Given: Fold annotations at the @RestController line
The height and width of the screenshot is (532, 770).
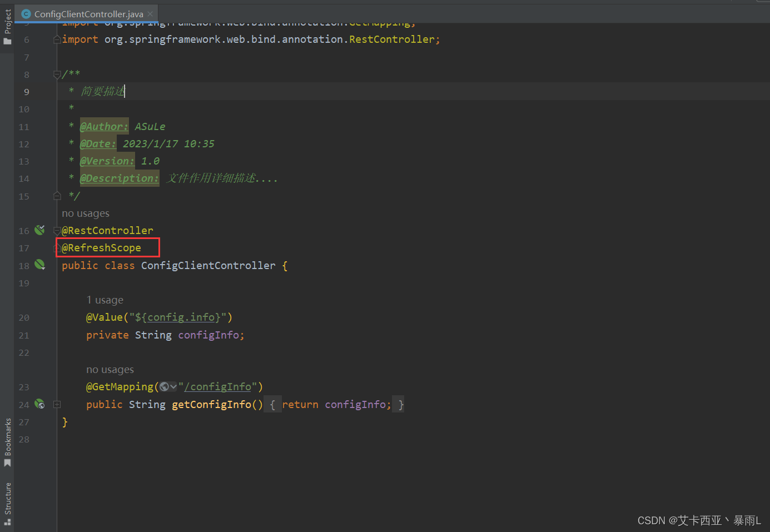Looking at the screenshot, I should [x=57, y=230].
